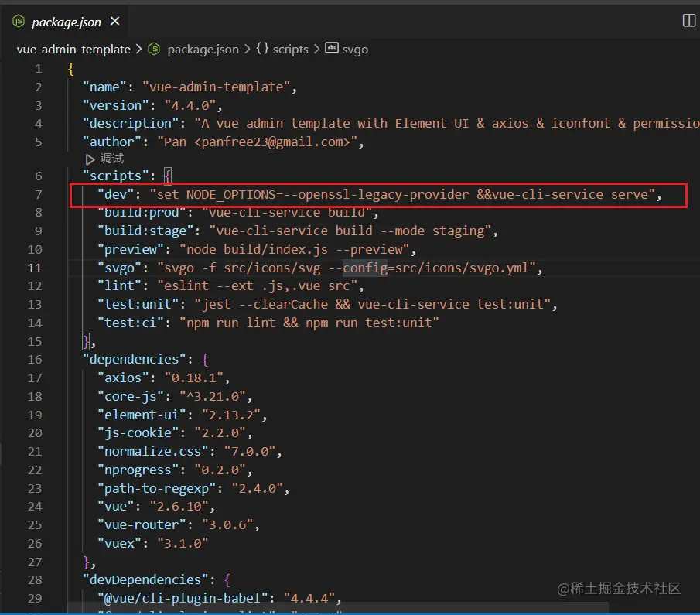Click the "svgo" script key on line 11
The height and width of the screenshot is (615, 700).
click(x=120, y=268)
